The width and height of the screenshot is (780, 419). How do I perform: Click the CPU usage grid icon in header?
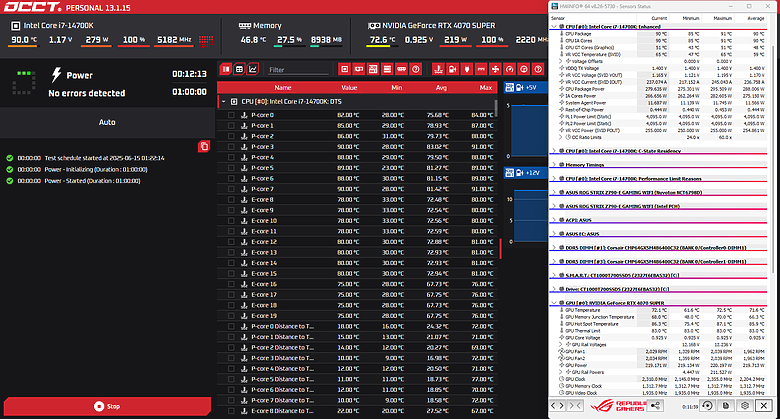click(x=206, y=40)
